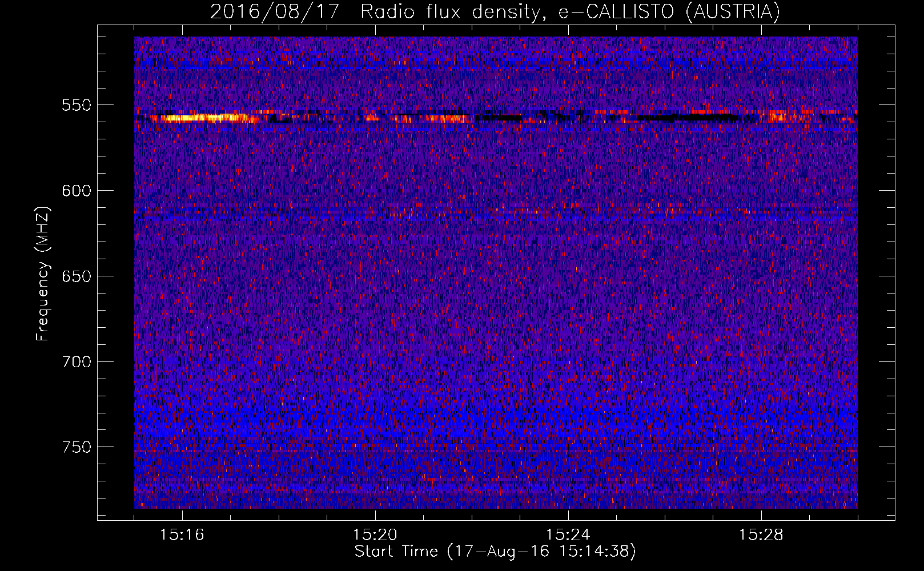Click the 700 frequency tick label
Screen dimensions: 924x571
(x=77, y=362)
